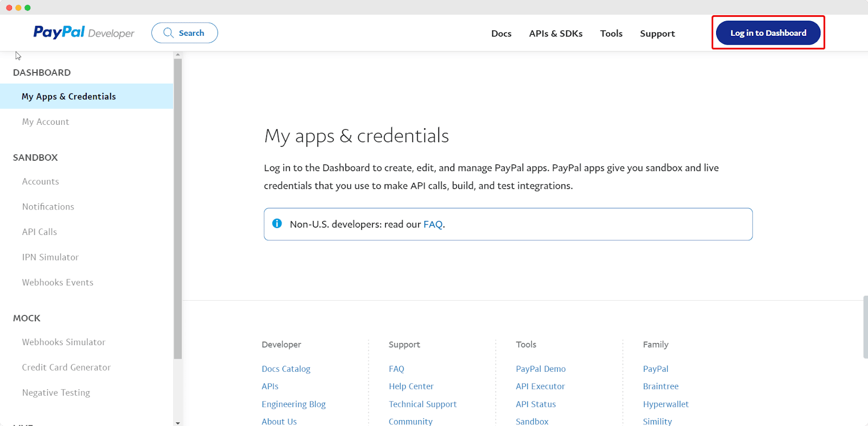Open API Status footer link
The image size is (868, 426).
pos(536,404)
